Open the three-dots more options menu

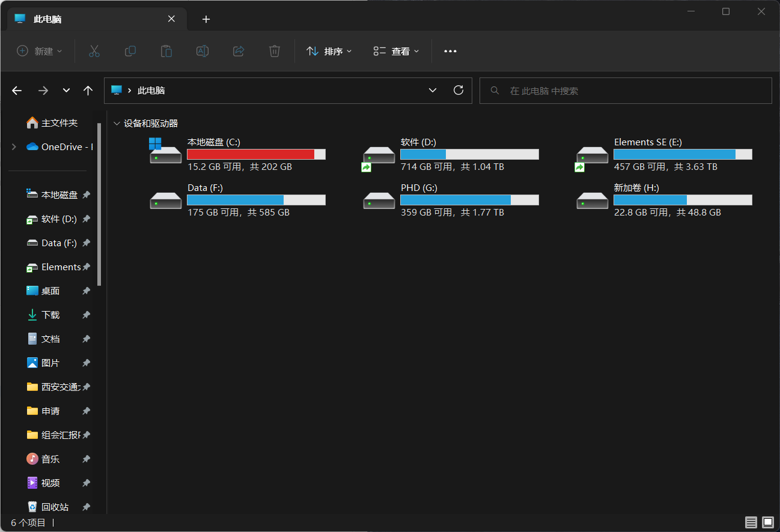[450, 51]
